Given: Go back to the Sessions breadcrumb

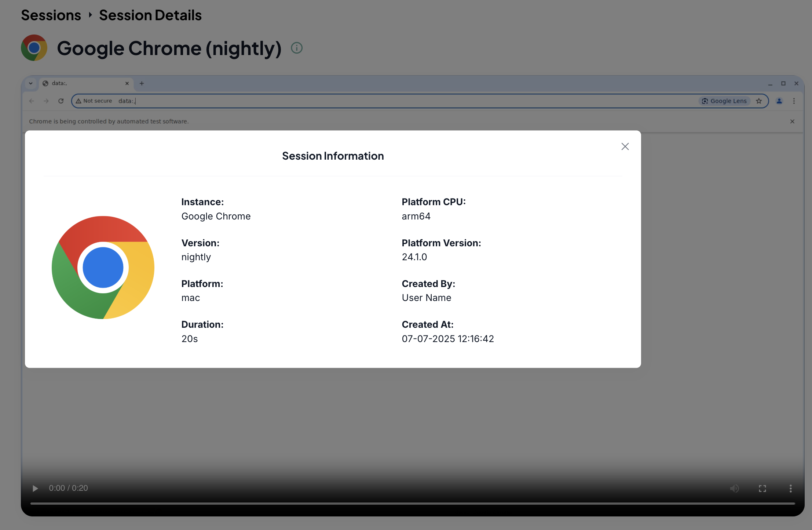Looking at the screenshot, I should tap(51, 15).
